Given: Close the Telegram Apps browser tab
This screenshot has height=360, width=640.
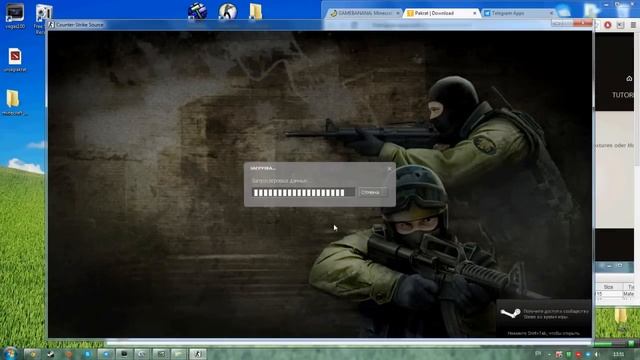Looking at the screenshot, I should (x=551, y=13).
